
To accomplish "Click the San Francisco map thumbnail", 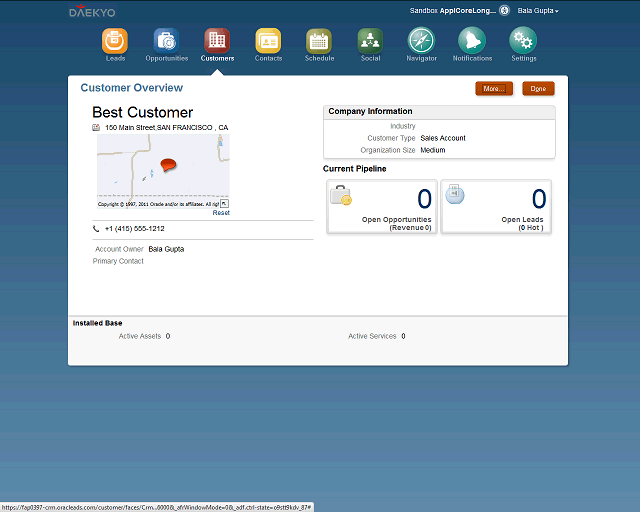I will 163,171.
